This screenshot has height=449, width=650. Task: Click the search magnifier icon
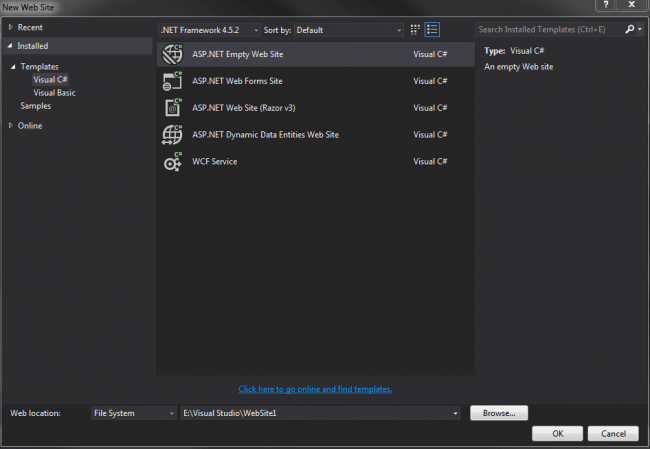pyautogui.click(x=630, y=29)
